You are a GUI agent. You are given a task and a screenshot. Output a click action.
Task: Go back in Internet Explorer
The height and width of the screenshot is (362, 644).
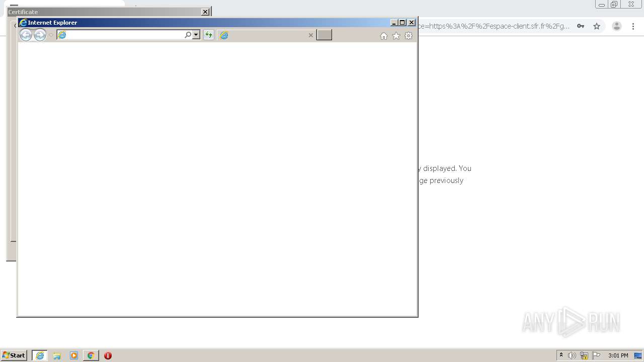pos(26,35)
